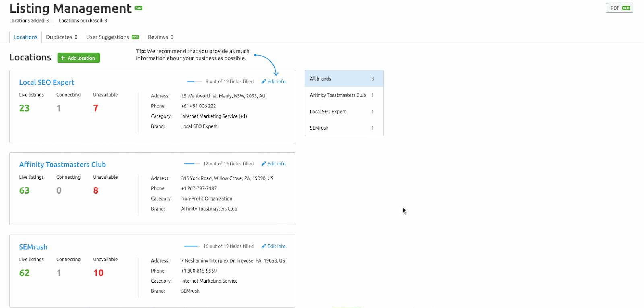Click live listings count 23
Image resolution: width=644 pixels, height=308 pixels.
pos(24,108)
